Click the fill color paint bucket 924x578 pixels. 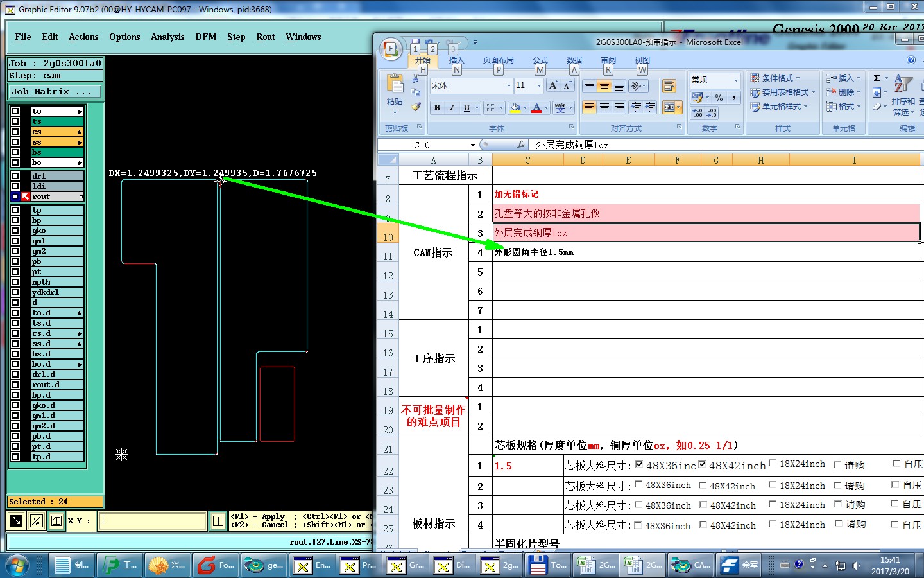(x=515, y=108)
